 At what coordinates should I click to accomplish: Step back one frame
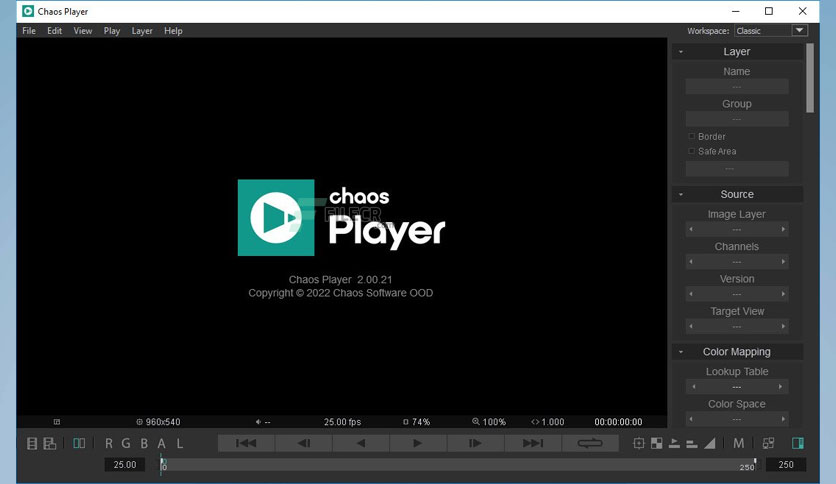click(304, 443)
